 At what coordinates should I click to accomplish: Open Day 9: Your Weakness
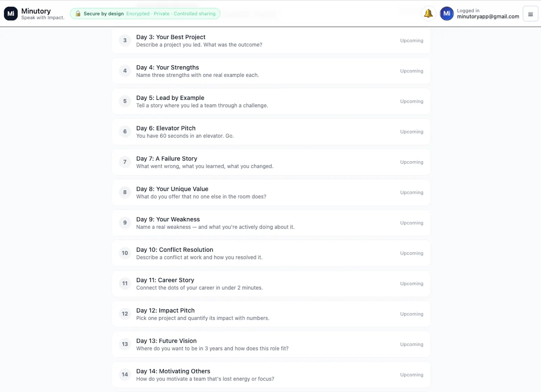pyautogui.click(x=271, y=223)
